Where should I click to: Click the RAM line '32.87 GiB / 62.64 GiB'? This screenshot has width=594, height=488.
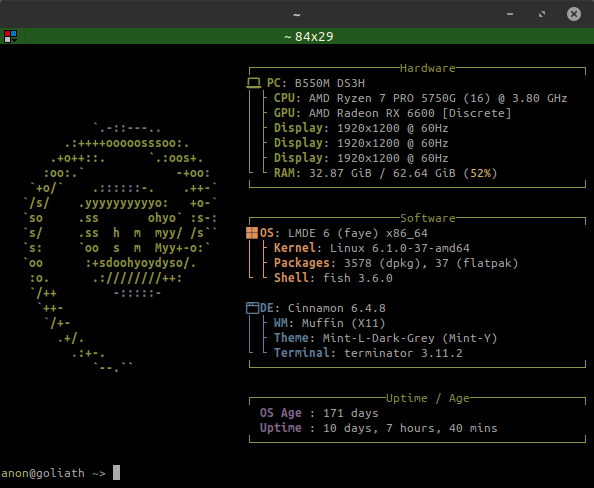pyautogui.click(x=385, y=173)
